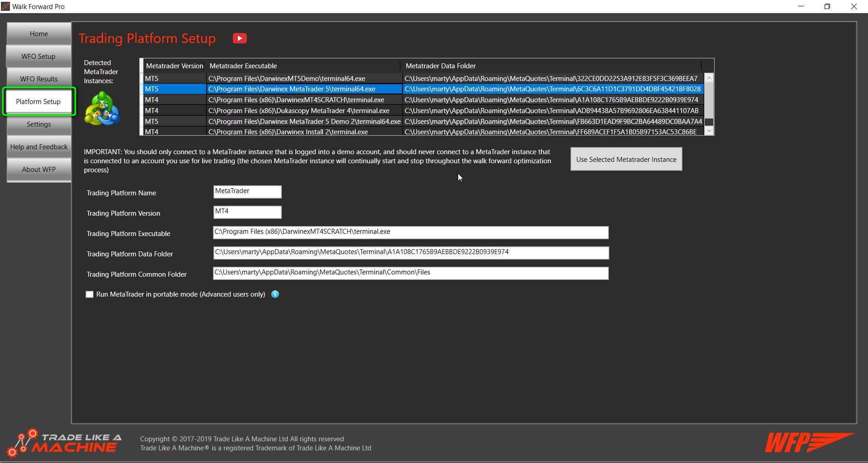The height and width of the screenshot is (463, 868).
Task: Go to the Home tab
Action: pyautogui.click(x=39, y=33)
